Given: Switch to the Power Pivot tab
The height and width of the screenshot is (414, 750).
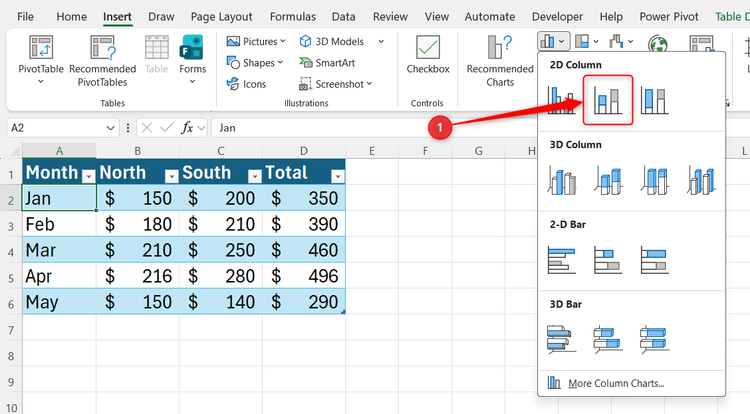Looking at the screenshot, I should point(669,17).
